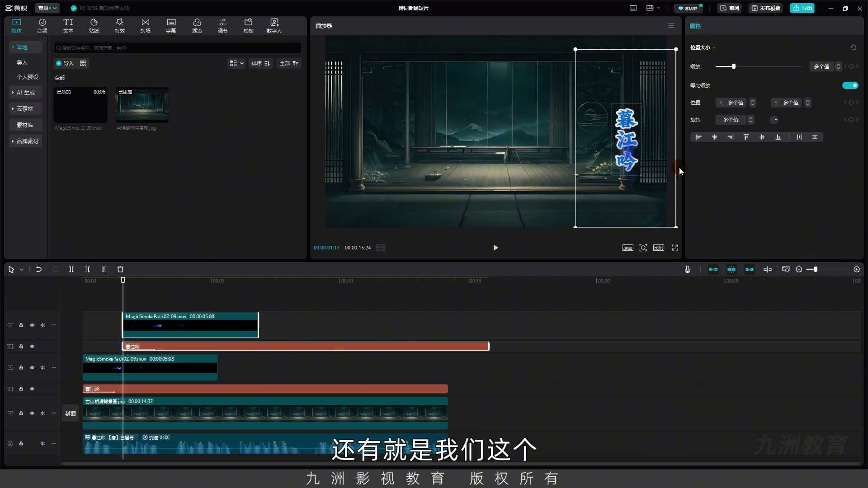Image resolution: width=868 pixels, height=488 pixels.
Task: Reset the 位置大小 properties
Action: coord(854,47)
